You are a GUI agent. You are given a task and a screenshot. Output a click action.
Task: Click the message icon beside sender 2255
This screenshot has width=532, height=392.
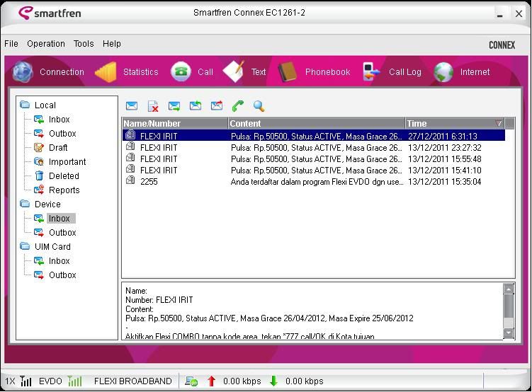tap(130, 180)
